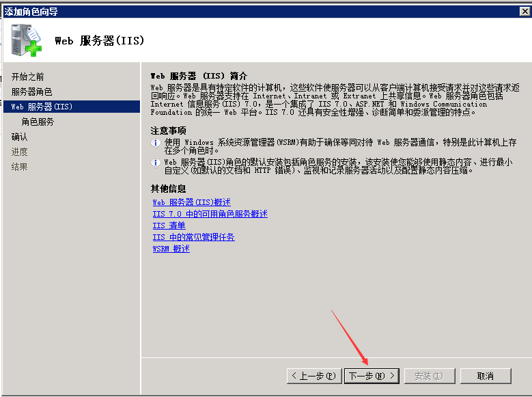Cancel the wizard with 取消
Viewport: 532px width, 397px height.
(486, 376)
